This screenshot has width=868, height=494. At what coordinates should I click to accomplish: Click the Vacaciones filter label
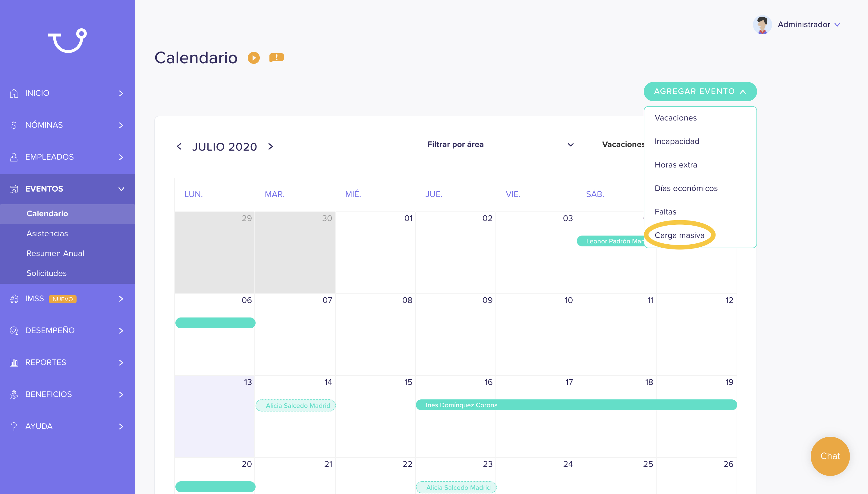pyautogui.click(x=623, y=145)
